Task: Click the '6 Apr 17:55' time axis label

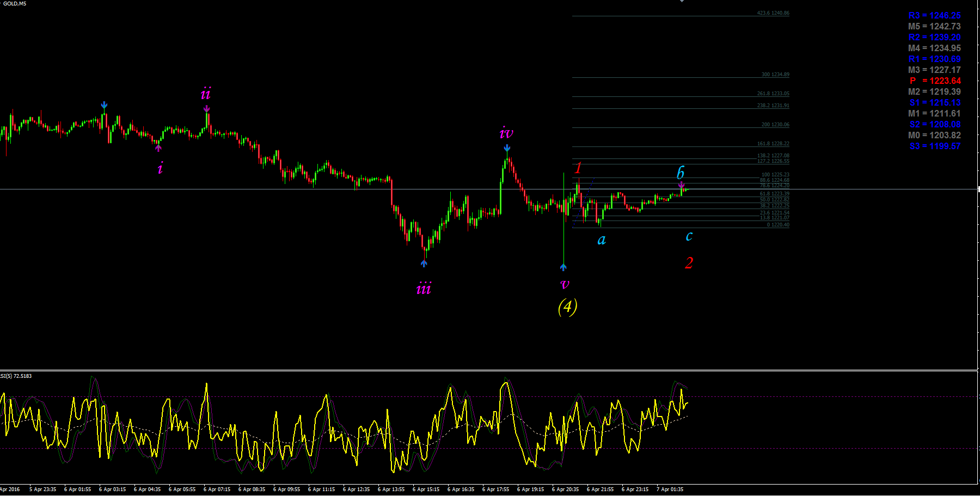Action: tap(496, 489)
